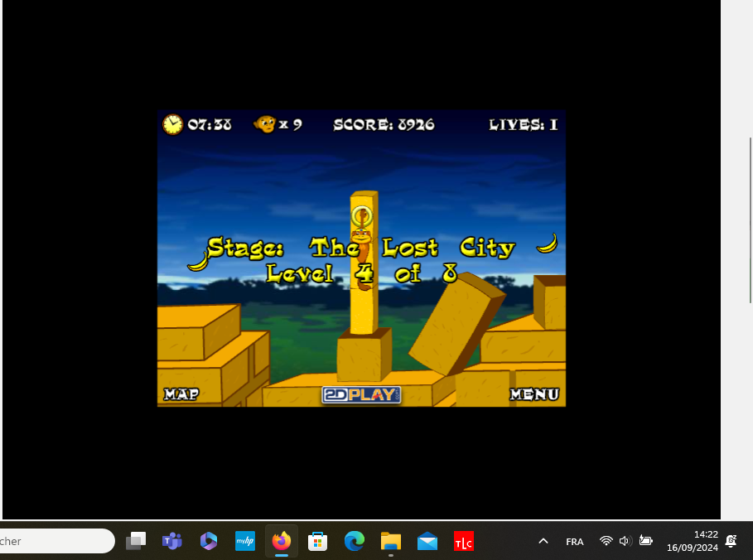
Task: Click the banana icon beside City
Action: 547,243
